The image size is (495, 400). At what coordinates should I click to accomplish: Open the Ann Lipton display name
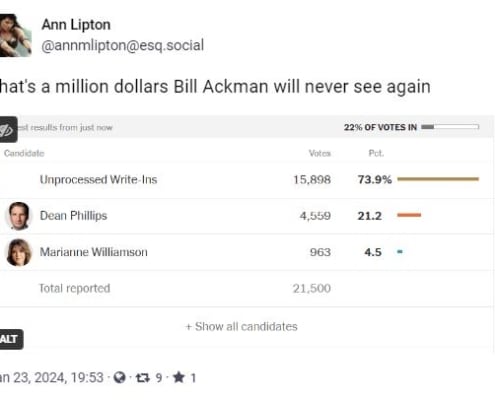(x=76, y=25)
